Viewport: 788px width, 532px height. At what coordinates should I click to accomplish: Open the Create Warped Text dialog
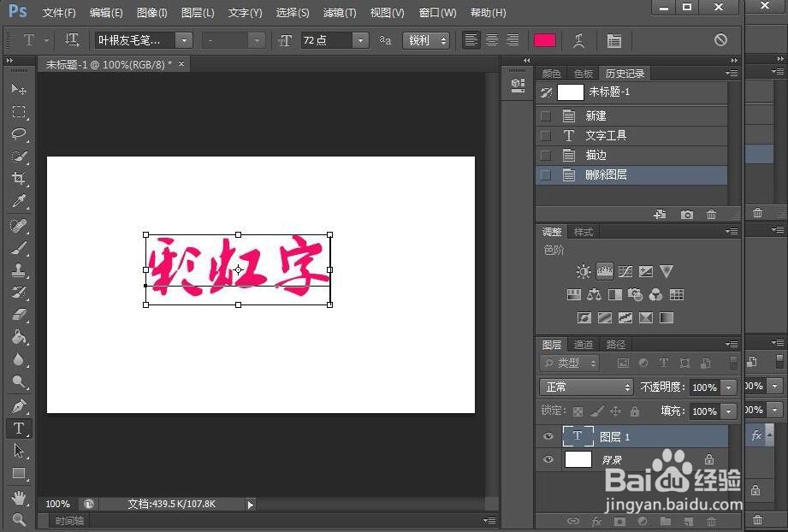(579, 41)
